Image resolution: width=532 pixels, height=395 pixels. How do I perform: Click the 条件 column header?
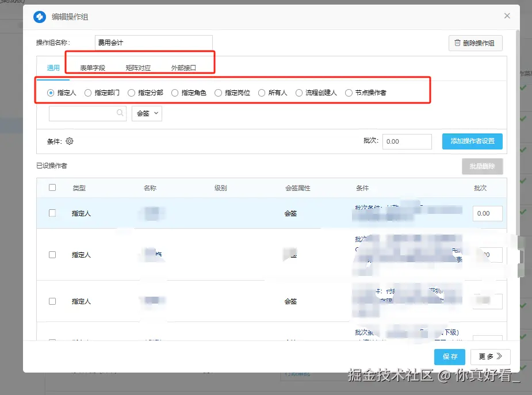click(x=362, y=188)
